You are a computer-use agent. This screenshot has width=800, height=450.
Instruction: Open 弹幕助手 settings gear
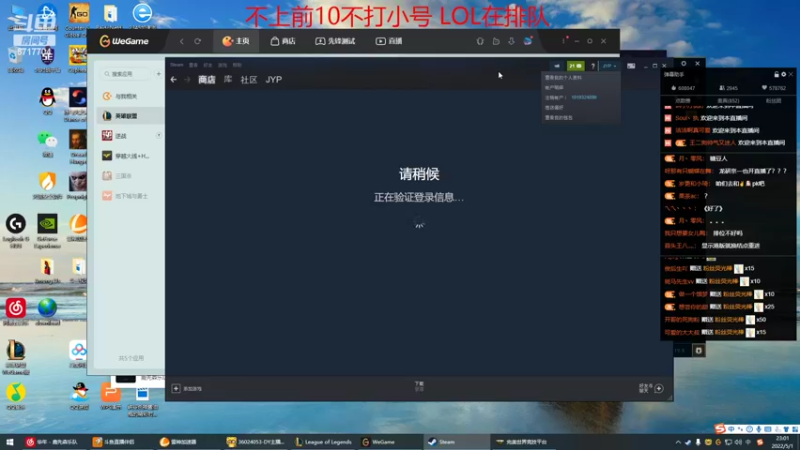pos(784,74)
